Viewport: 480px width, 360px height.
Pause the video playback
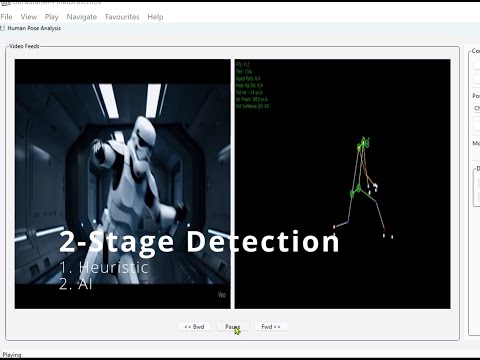[233, 327]
